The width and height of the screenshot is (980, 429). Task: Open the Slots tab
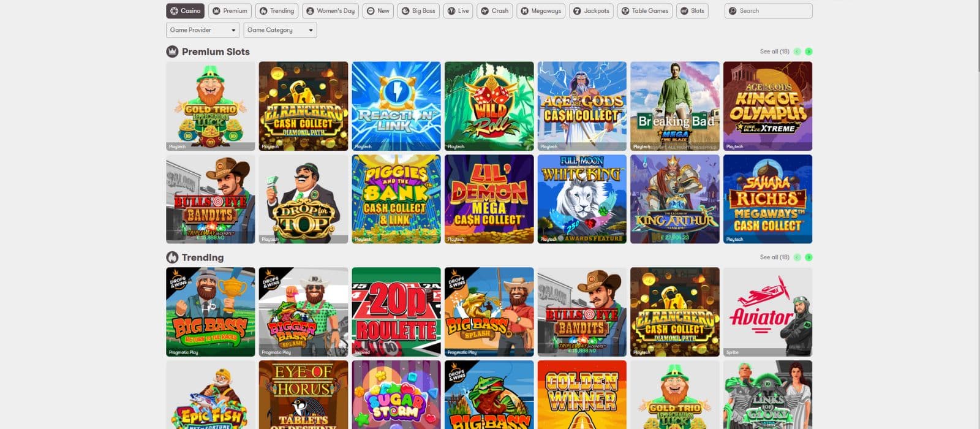(x=692, y=10)
